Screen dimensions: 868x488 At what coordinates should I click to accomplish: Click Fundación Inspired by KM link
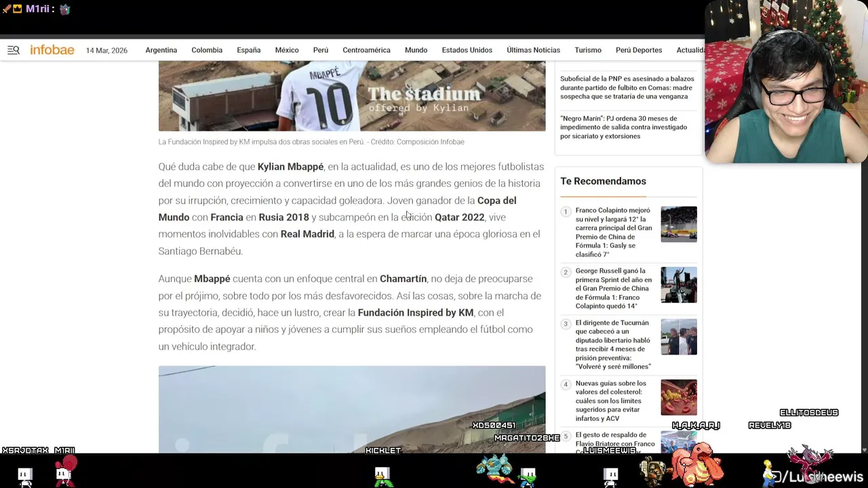tap(416, 313)
